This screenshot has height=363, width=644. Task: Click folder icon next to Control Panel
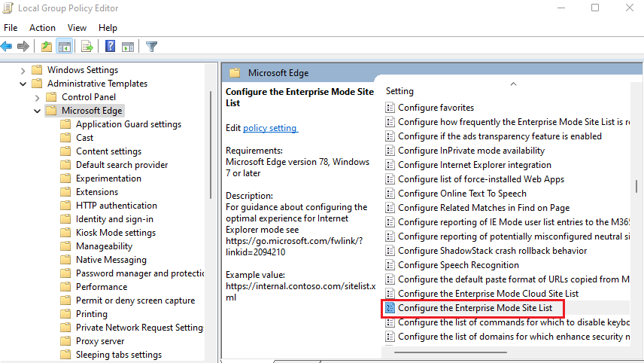point(51,97)
